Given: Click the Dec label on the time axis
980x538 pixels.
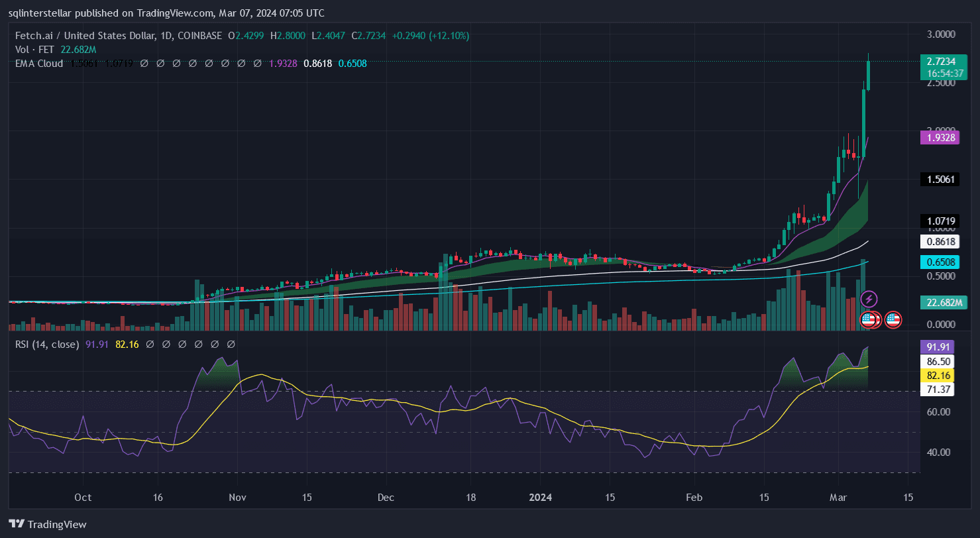Looking at the screenshot, I should pos(387,497).
